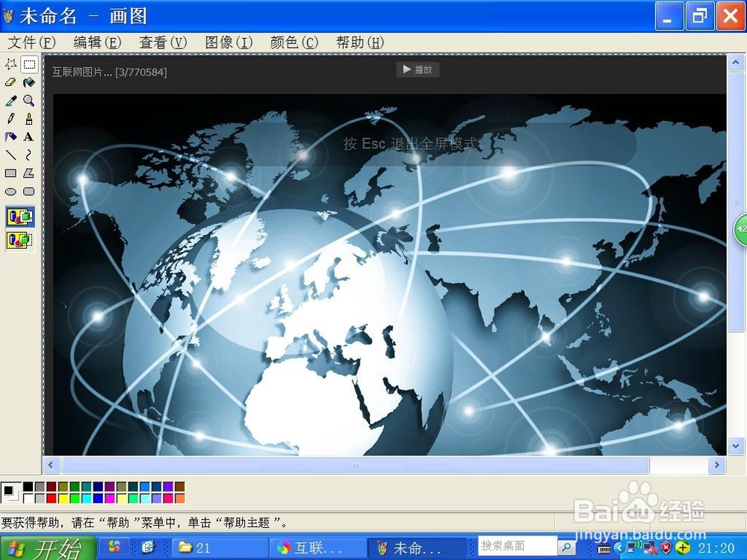Click the vertical scrollbar down arrow
The height and width of the screenshot is (560, 747).
pyautogui.click(x=736, y=447)
